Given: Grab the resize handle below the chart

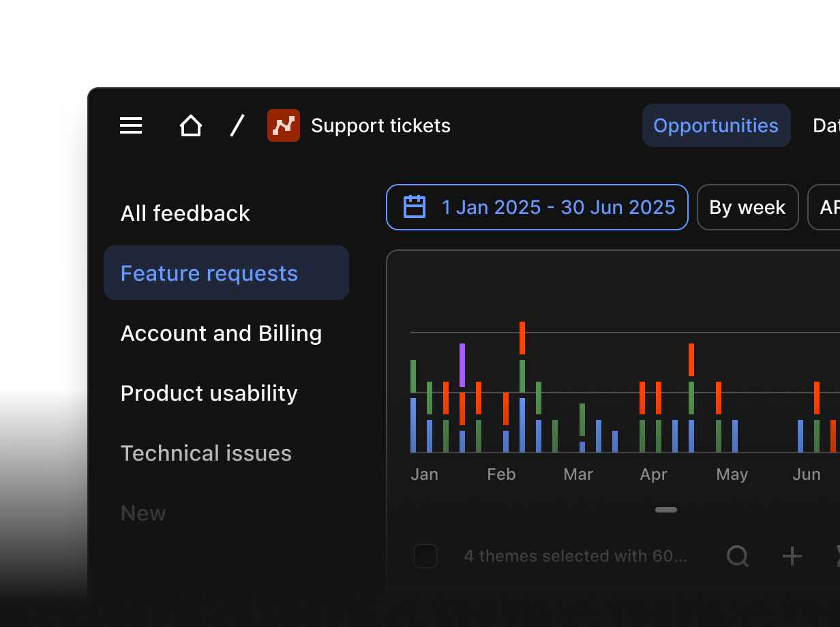Looking at the screenshot, I should [x=666, y=510].
